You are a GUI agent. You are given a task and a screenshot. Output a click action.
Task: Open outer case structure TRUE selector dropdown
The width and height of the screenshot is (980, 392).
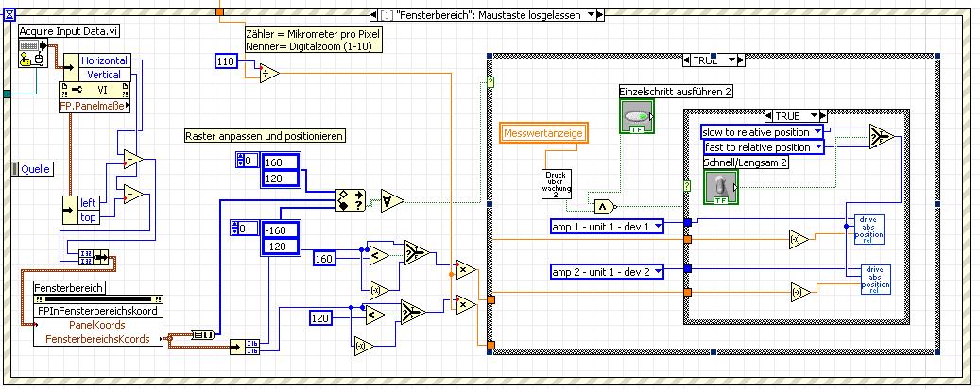click(731, 60)
